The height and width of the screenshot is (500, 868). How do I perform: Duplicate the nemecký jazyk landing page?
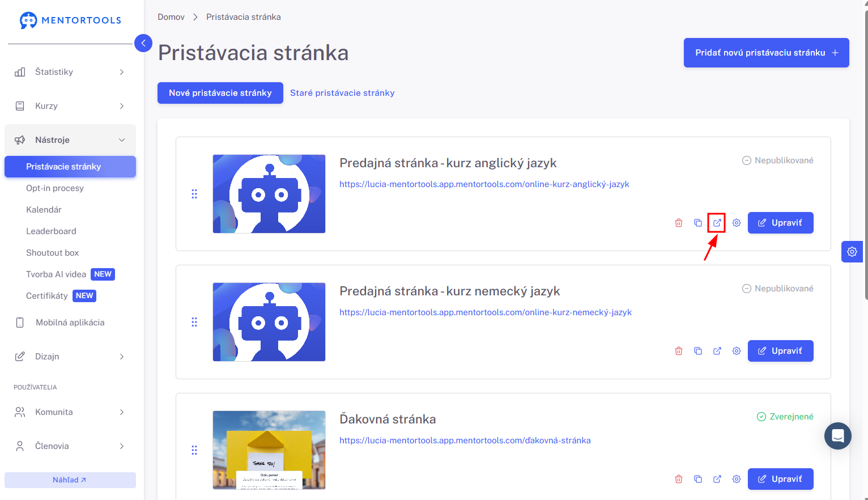tap(698, 351)
